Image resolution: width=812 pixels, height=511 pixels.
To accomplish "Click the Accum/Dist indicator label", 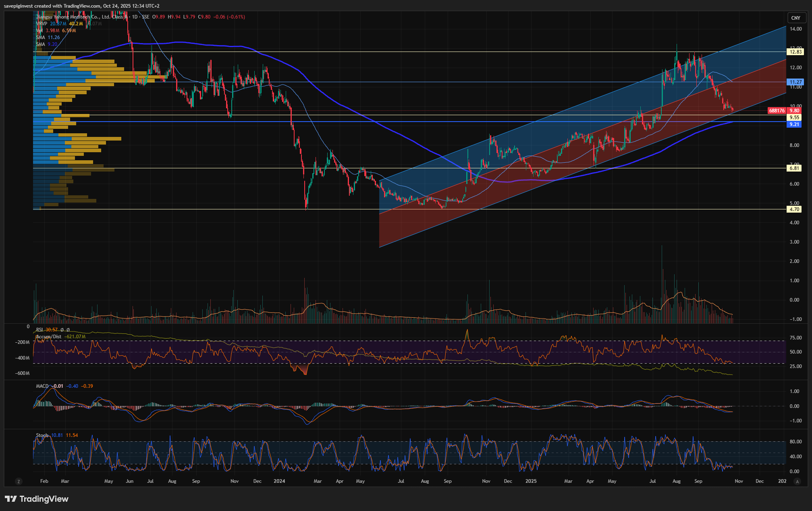I will pyautogui.click(x=49, y=337).
